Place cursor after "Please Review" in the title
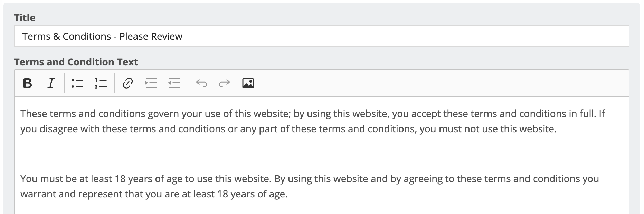This screenshot has width=644, height=214. coord(183,36)
